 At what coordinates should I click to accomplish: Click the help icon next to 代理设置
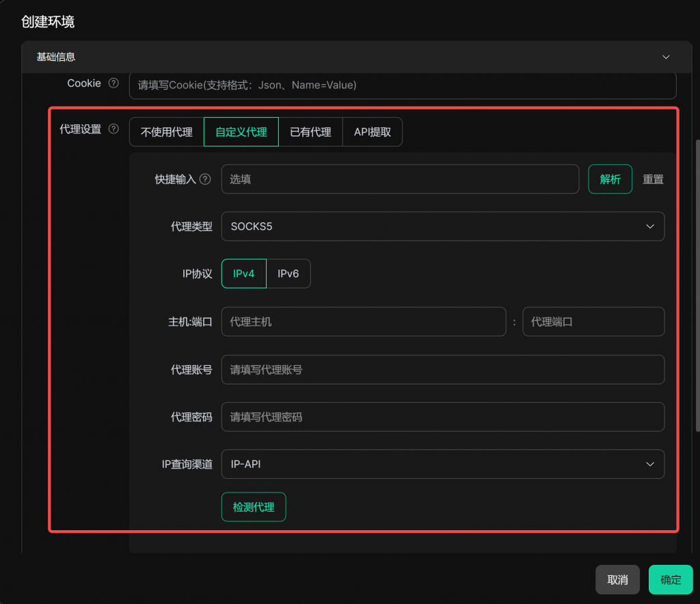(113, 129)
